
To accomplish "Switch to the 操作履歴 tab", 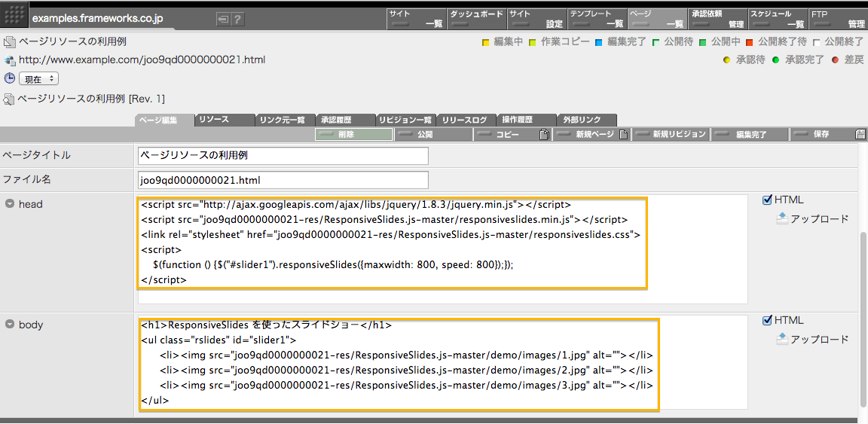I will point(525,120).
